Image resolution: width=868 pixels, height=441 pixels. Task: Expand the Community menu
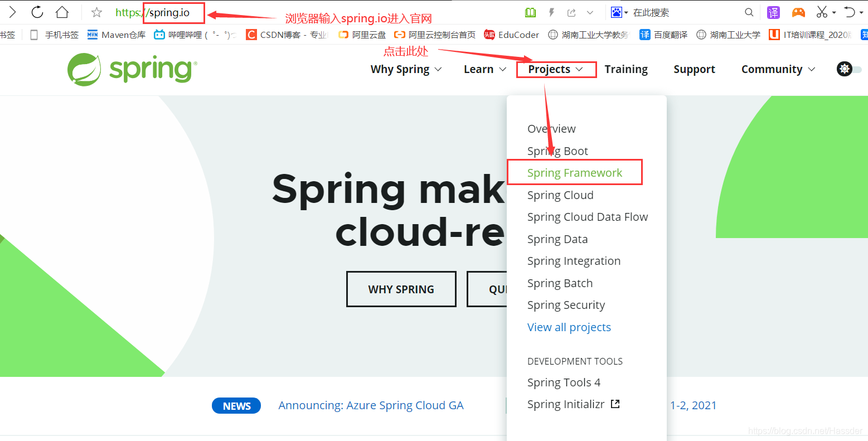point(778,69)
